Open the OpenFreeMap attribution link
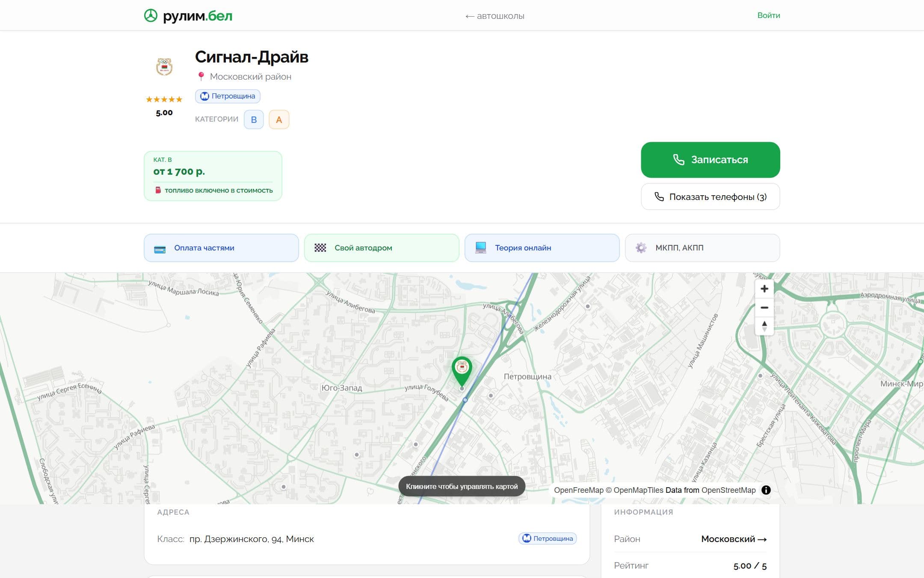The image size is (924, 578). 578,490
